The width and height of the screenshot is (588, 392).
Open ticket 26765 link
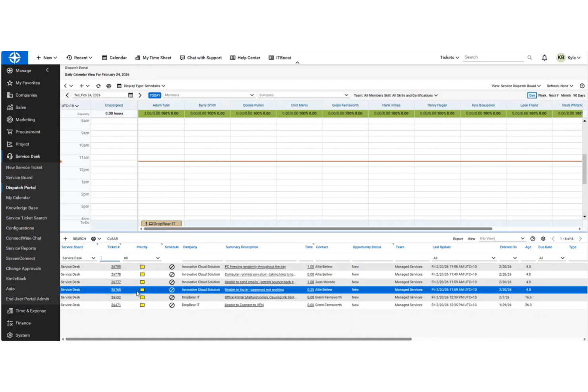[x=116, y=290]
